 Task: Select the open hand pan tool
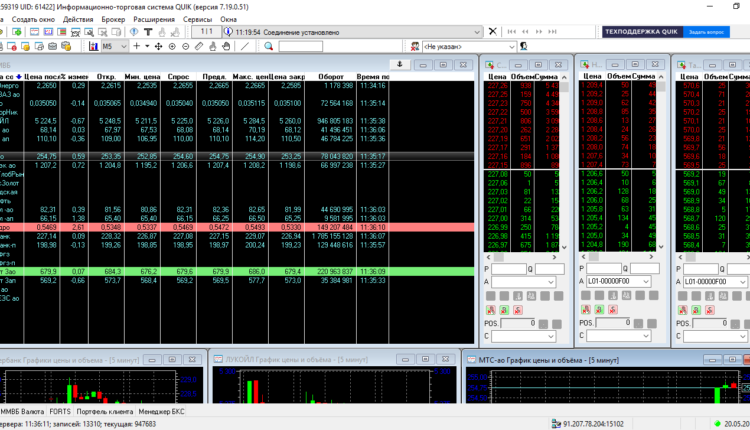coord(226,46)
